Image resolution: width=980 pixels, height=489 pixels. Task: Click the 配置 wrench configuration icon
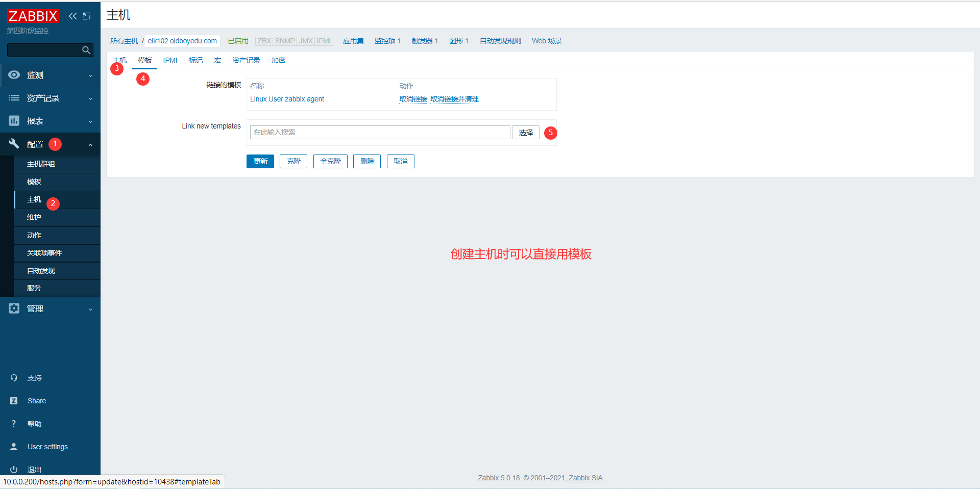[14, 144]
